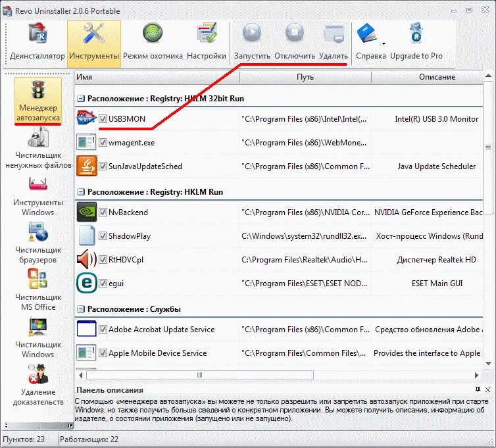The image size is (496, 448).
Task: Toggle the RtHDVCpl checkbox
Action: (x=103, y=259)
